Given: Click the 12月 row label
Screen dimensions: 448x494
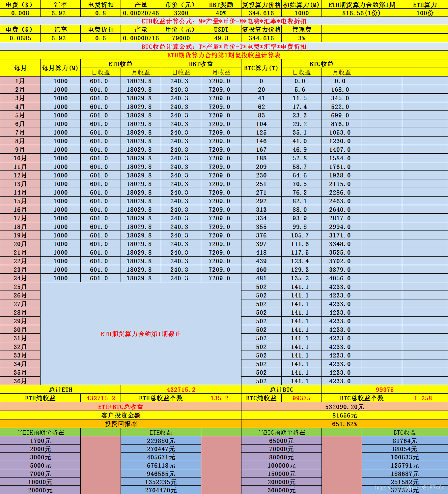Looking at the screenshot, I should click(20, 175).
